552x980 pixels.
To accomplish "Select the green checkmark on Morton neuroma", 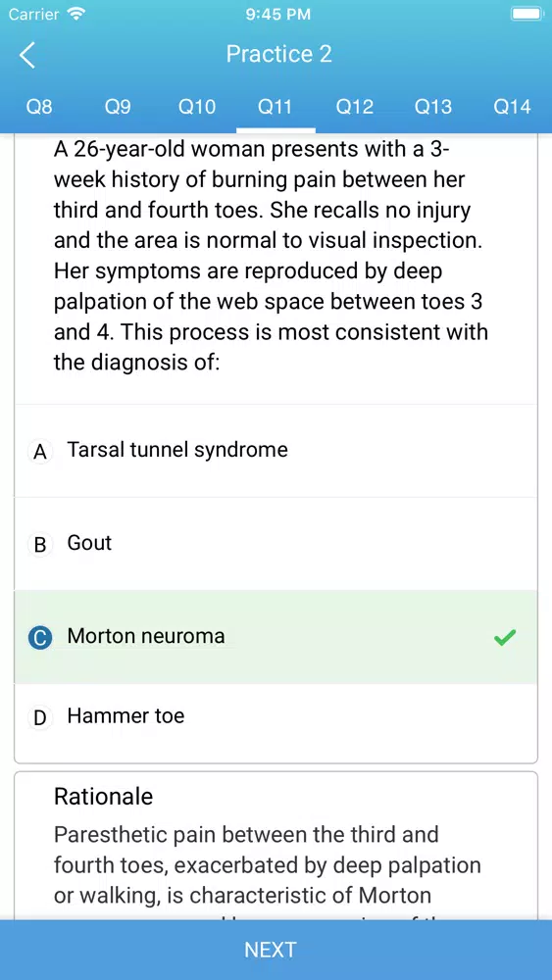I will click(x=505, y=637).
